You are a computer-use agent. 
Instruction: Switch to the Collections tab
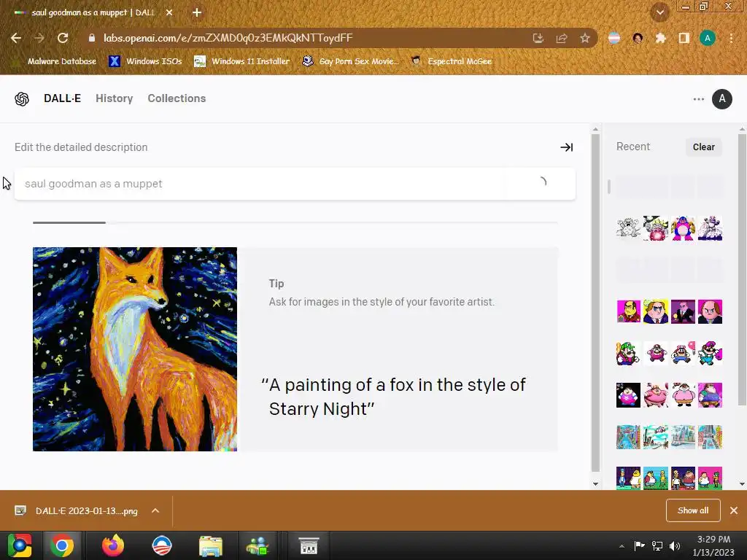tap(177, 98)
